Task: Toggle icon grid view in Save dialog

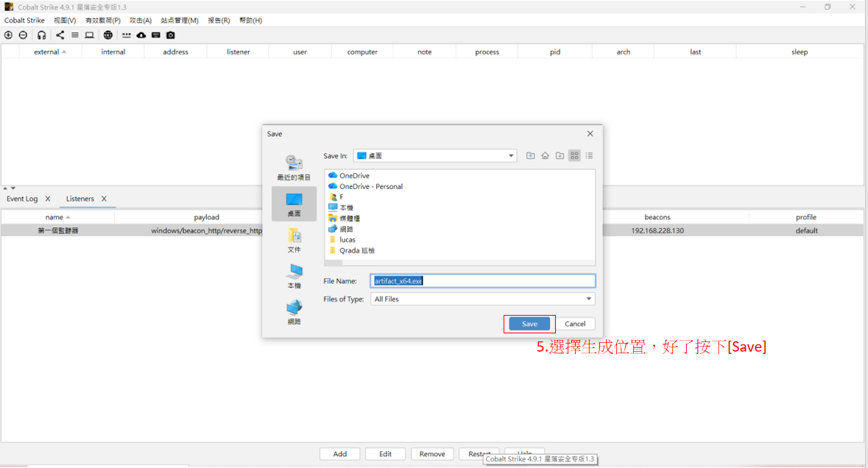Action: tap(574, 155)
